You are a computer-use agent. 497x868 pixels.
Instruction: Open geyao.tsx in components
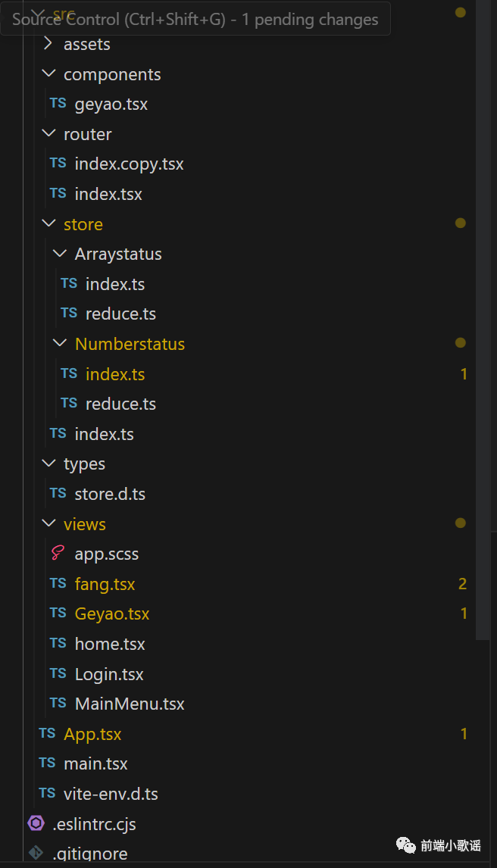pos(111,105)
